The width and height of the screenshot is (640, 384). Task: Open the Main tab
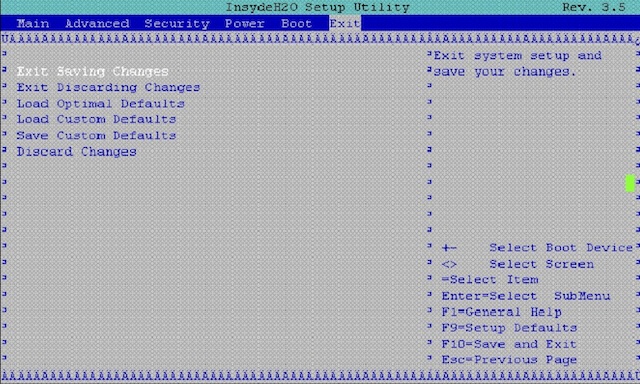(33, 23)
